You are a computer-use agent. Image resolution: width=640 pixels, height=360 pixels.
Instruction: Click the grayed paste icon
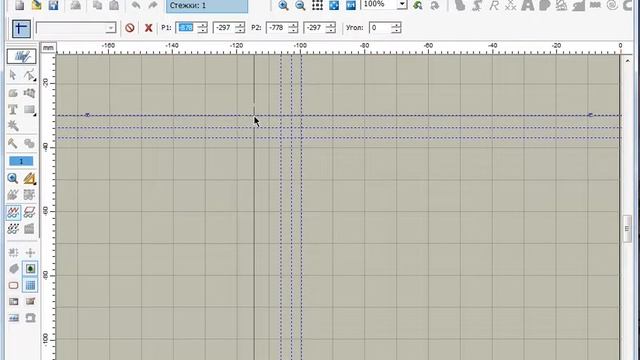tap(114, 5)
